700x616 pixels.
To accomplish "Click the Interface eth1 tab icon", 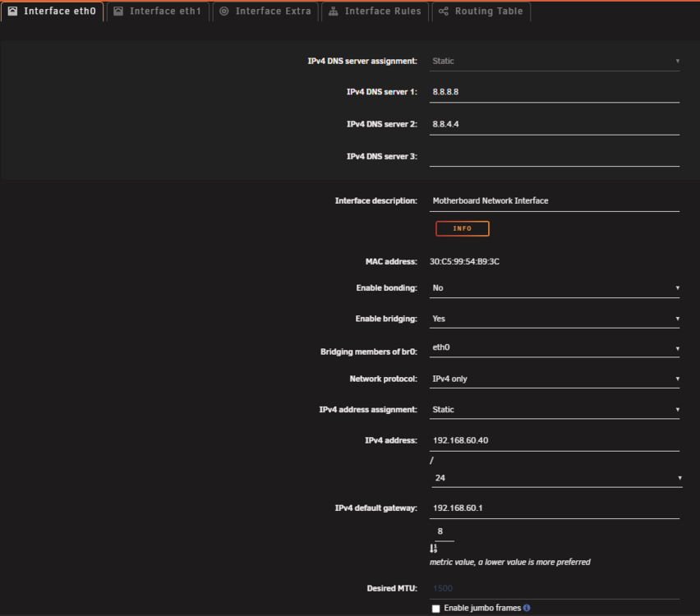I will [118, 11].
